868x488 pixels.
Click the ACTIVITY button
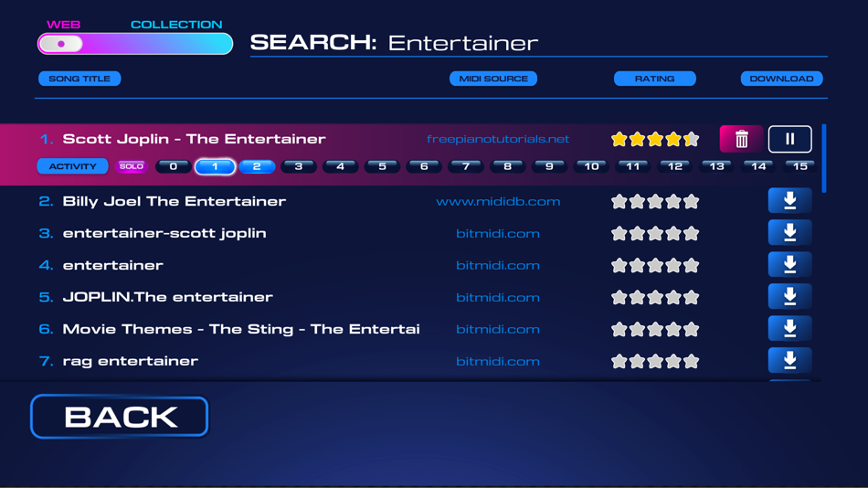72,166
